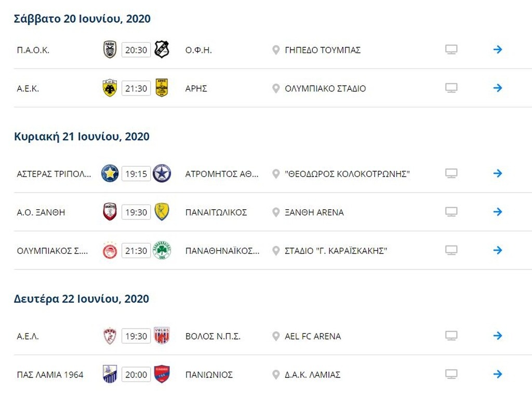Screen dimensions: 532x393
Task: Click the Ο.Φ.Η. club badge
Action: pyautogui.click(x=162, y=50)
